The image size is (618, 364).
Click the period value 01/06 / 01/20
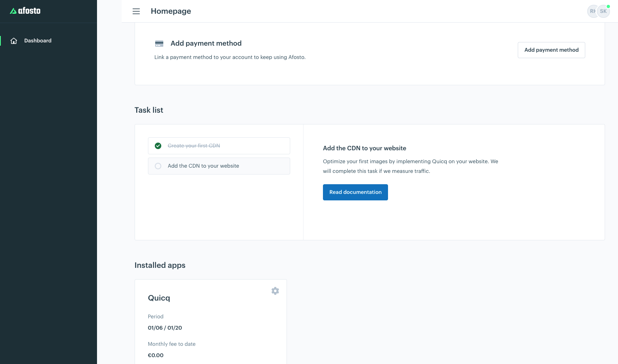(165, 328)
